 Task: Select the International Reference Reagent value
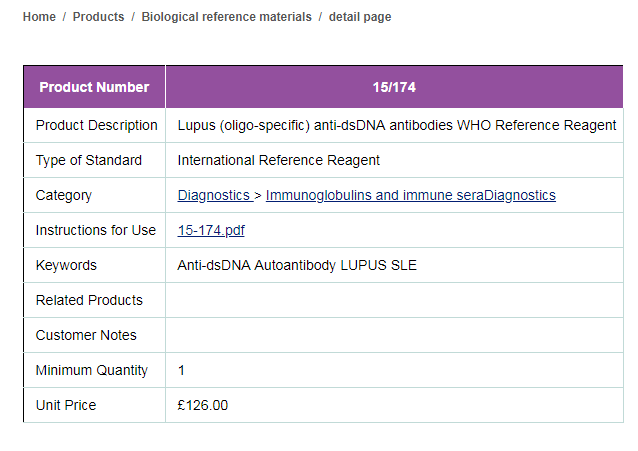click(278, 161)
